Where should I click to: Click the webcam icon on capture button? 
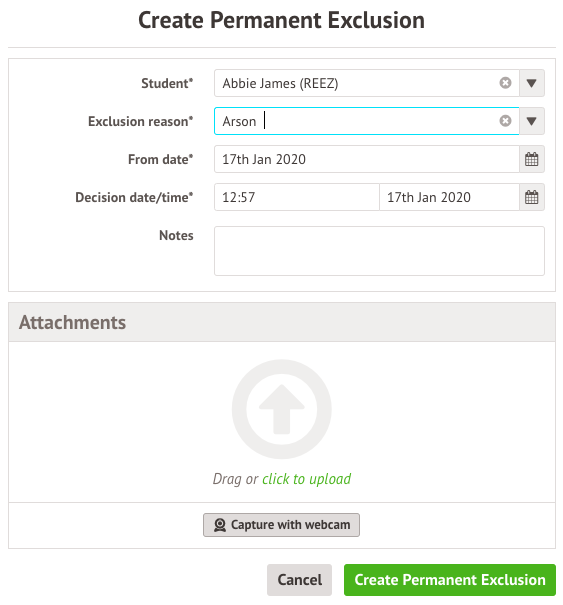[x=220, y=525]
